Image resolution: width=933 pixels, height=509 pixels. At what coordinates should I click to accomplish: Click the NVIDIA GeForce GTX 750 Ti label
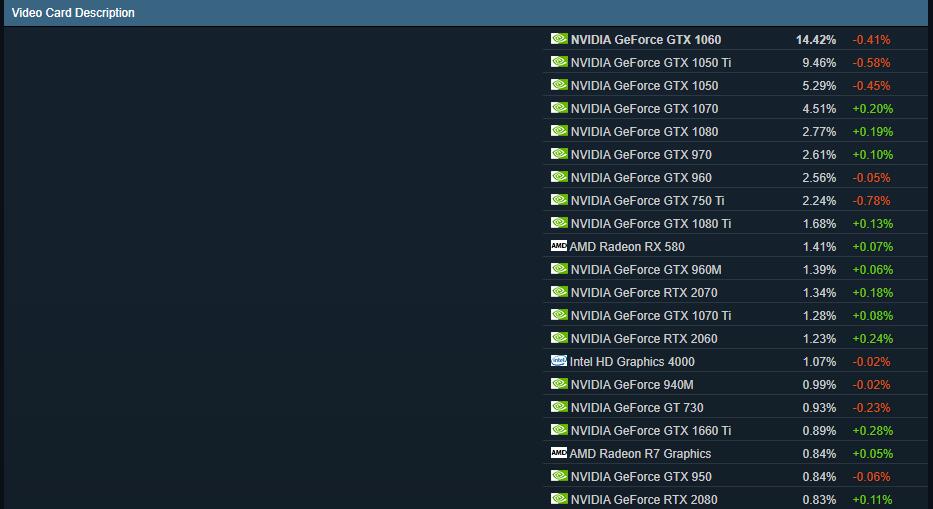[647, 201]
